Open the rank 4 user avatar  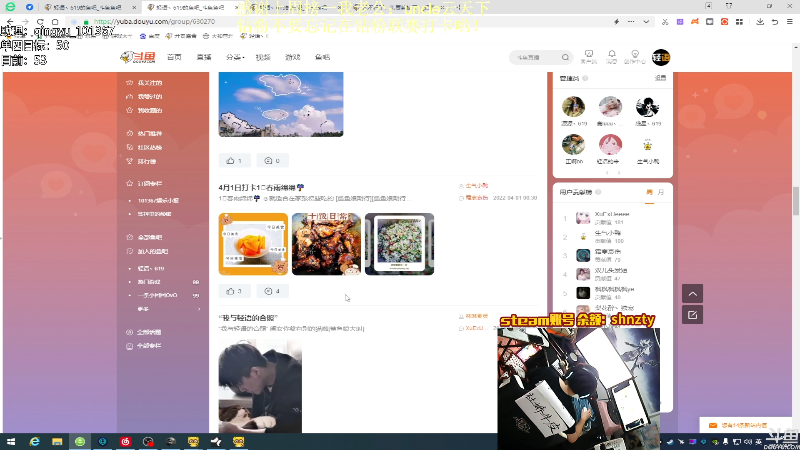(x=583, y=274)
